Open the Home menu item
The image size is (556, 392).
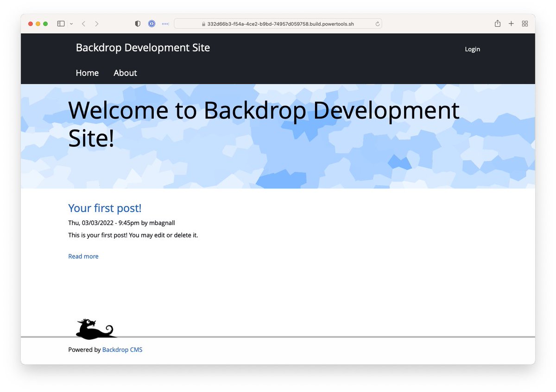87,73
